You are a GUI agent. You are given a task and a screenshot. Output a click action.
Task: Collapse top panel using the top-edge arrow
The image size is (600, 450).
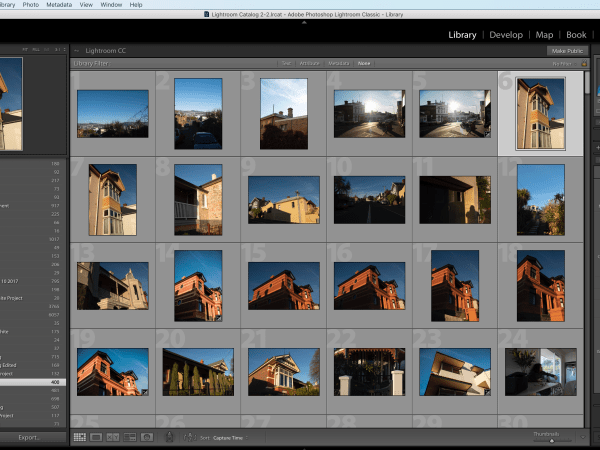pyautogui.click(x=304, y=24)
